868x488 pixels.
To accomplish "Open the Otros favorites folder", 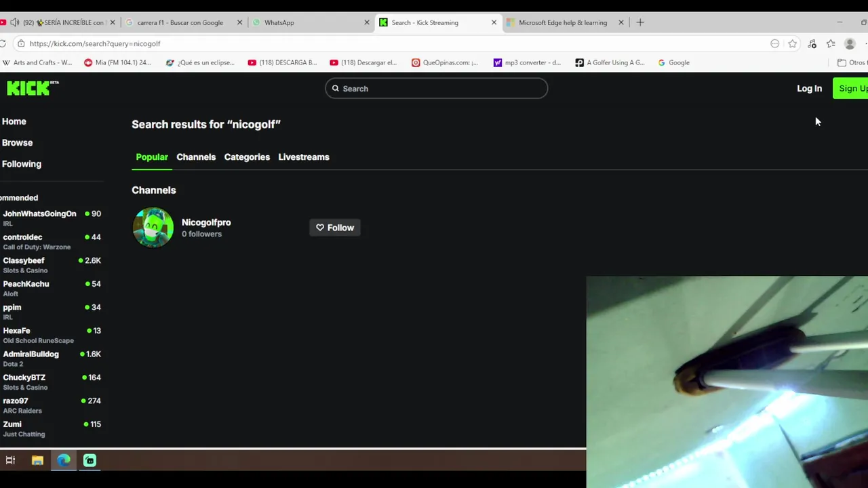I will (852, 62).
